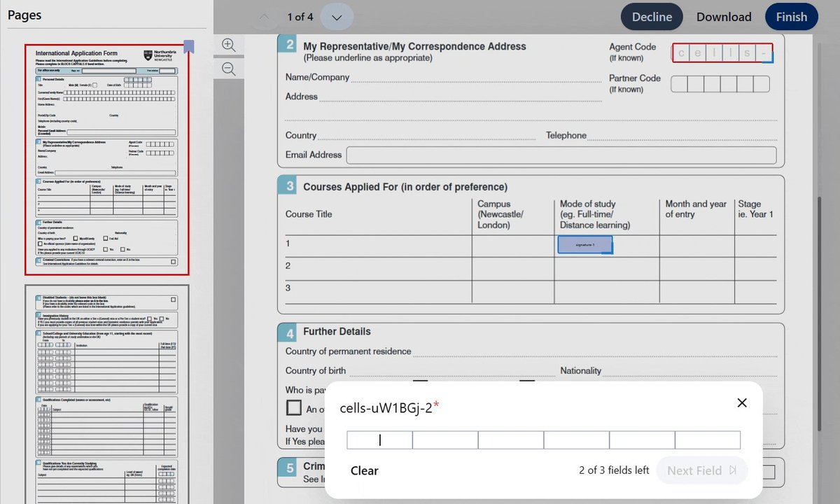The width and height of the screenshot is (840, 504).
Task: Open the page selector dropdown chevron
Action: pos(337,17)
